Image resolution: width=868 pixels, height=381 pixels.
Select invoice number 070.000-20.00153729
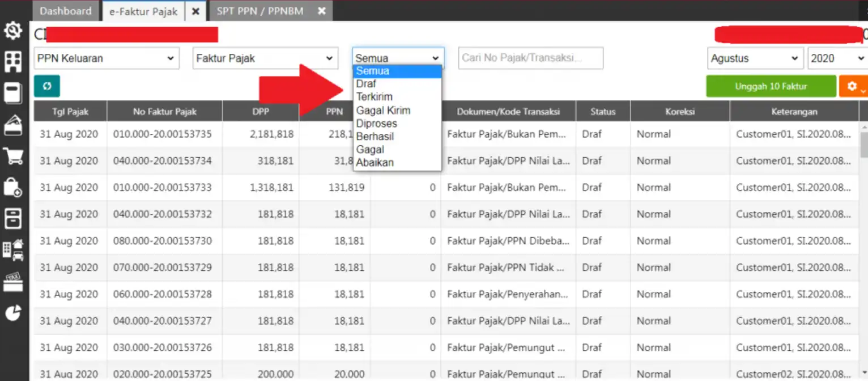(x=163, y=268)
